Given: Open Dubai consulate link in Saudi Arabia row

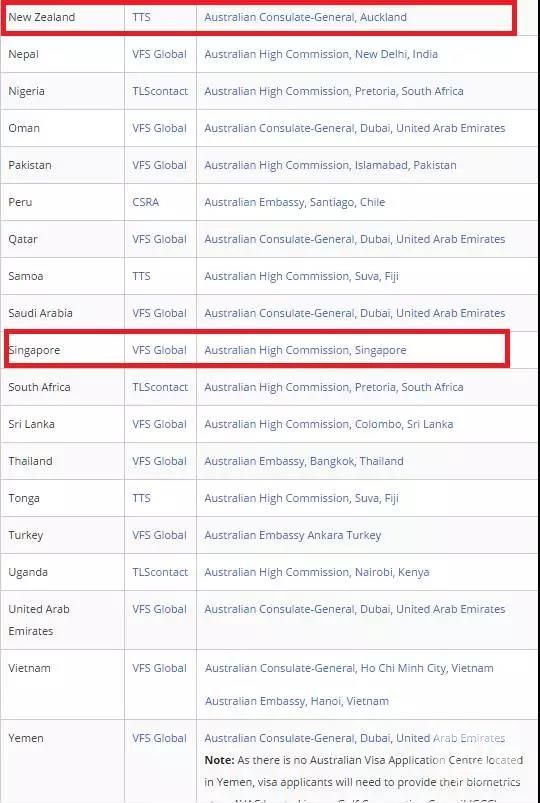Looking at the screenshot, I should 355,313.
